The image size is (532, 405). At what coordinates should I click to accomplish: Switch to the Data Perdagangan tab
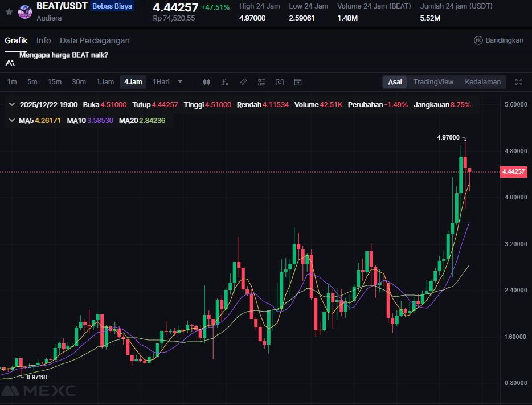[95, 40]
